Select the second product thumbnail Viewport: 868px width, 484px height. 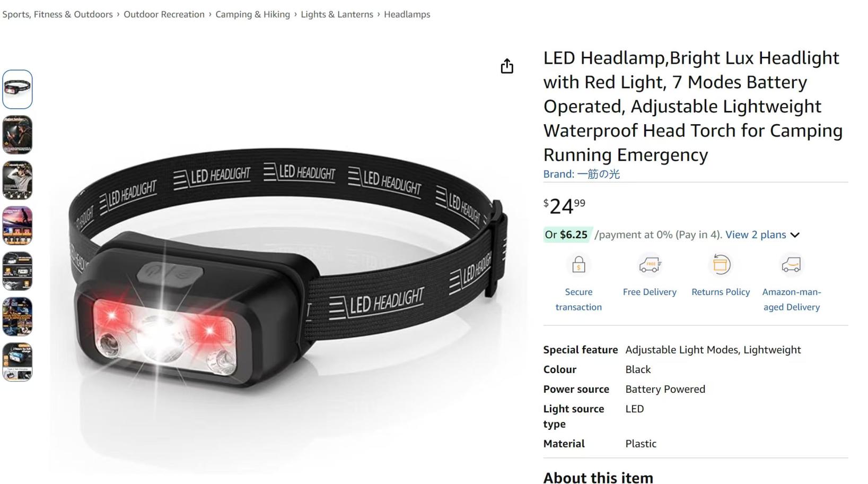pyautogui.click(x=17, y=135)
